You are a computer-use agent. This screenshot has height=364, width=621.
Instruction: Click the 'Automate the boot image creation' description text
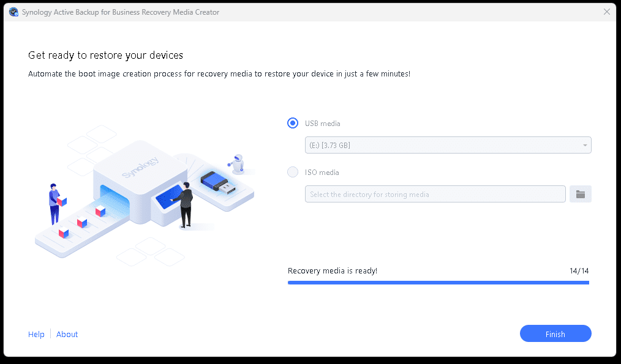pos(219,74)
